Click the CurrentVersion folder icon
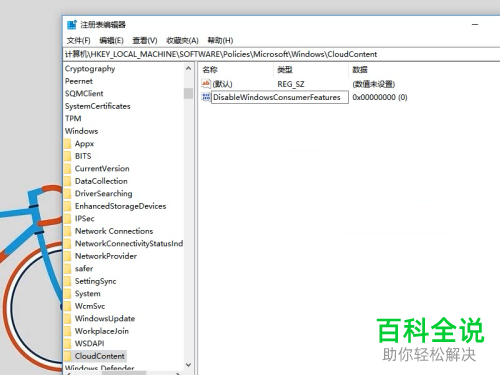 coord(68,169)
